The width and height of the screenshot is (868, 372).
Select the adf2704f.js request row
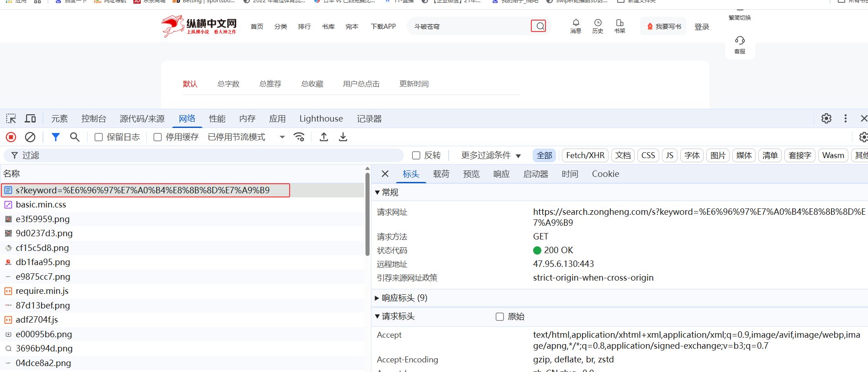point(183,319)
